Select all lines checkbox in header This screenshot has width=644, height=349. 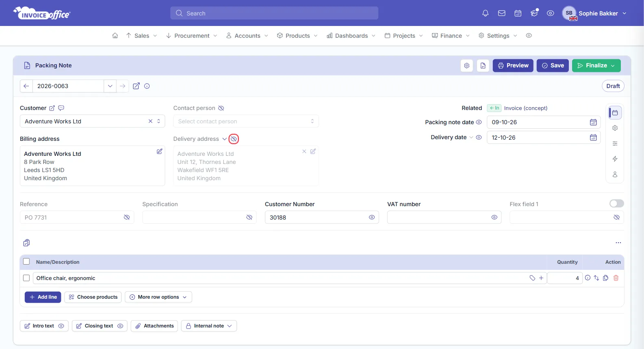[26, 262]
